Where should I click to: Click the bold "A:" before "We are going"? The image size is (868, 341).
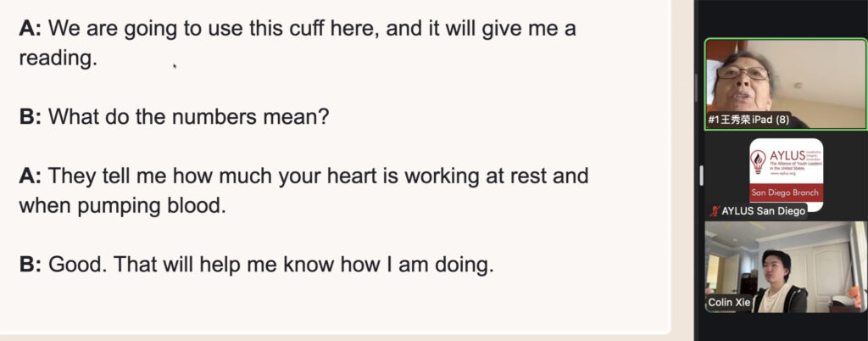click(x=31, y=28)
